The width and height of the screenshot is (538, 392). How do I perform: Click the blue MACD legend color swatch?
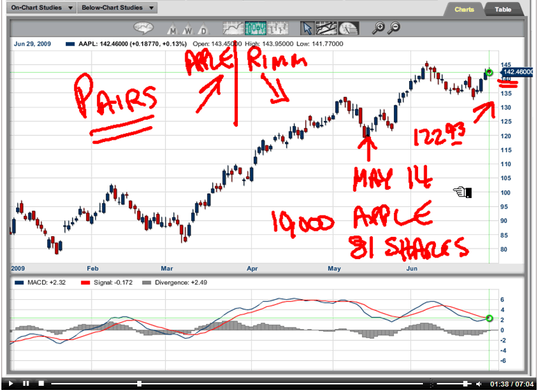[x=19, y=283]
